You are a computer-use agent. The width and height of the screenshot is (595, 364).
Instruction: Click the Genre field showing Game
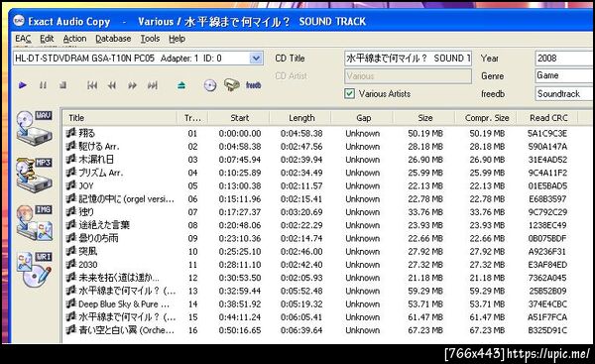564,76
